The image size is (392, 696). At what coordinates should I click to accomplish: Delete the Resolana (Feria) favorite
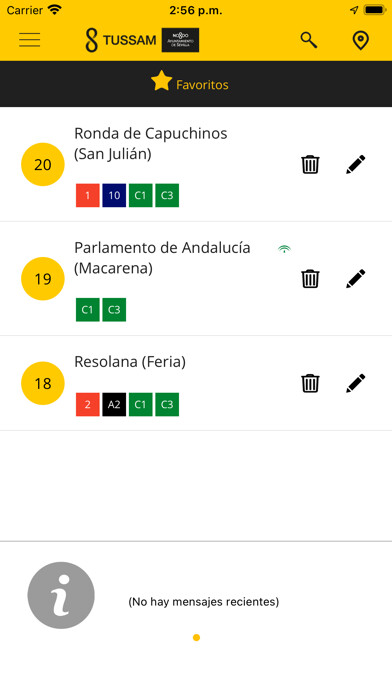(310, 383)
